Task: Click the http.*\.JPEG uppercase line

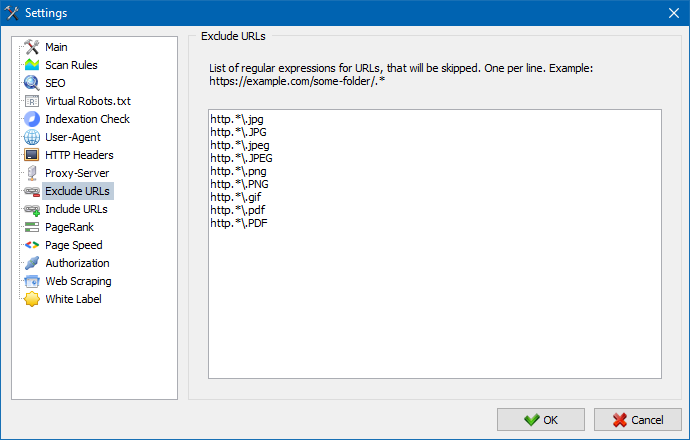Action: 241,158
